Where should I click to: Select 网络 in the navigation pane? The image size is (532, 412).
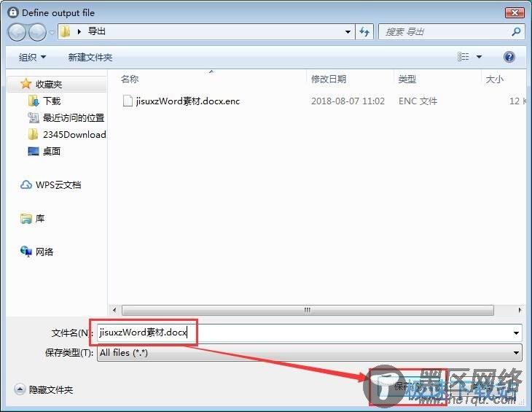44,252
